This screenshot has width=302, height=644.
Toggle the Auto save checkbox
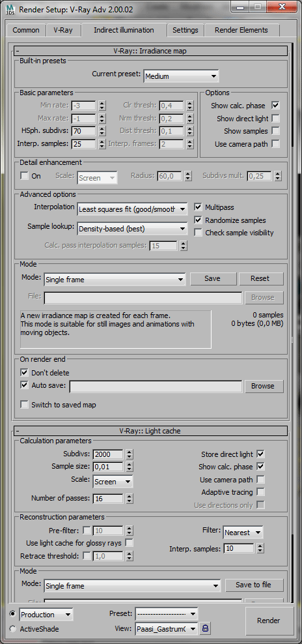coord(24,385)
